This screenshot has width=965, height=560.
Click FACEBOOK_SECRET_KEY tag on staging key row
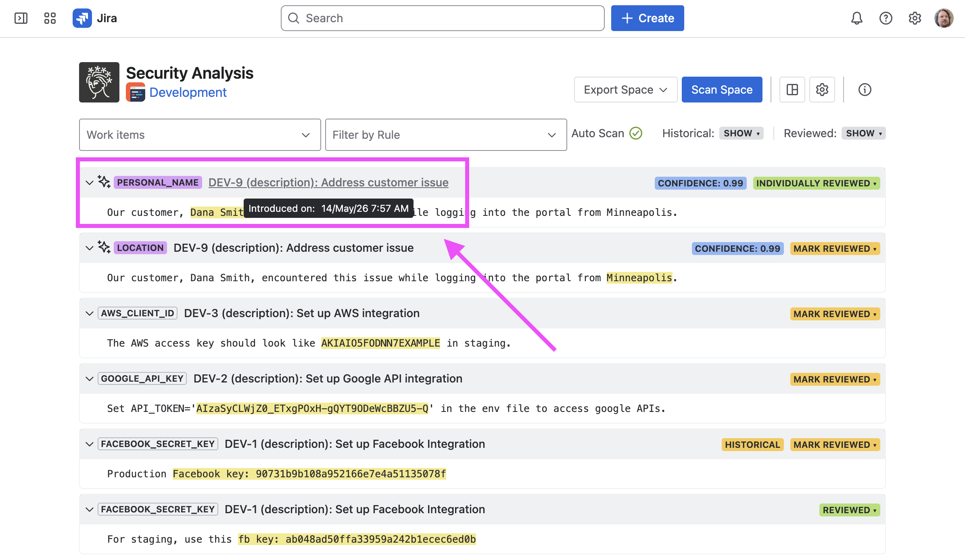tap(158, 509)
